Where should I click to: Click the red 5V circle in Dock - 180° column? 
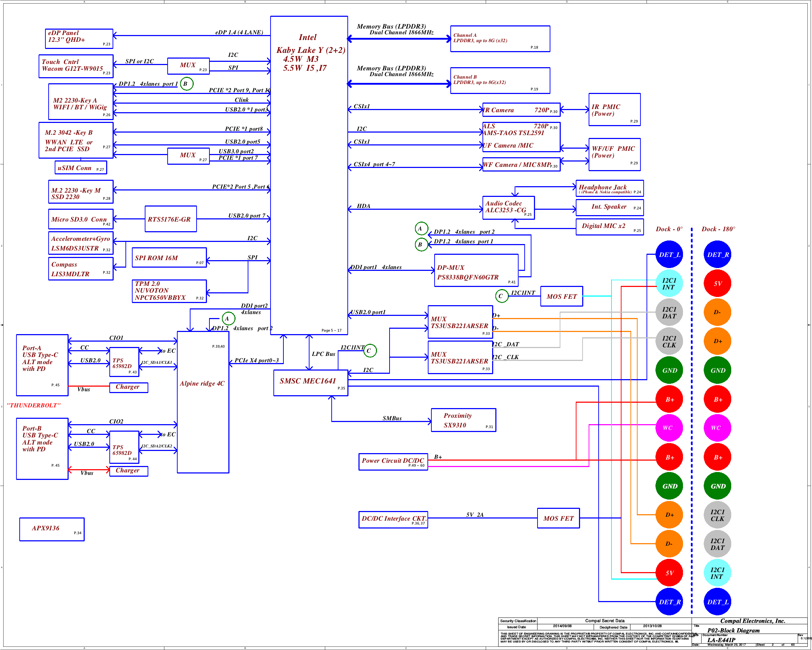pos(717,283)
